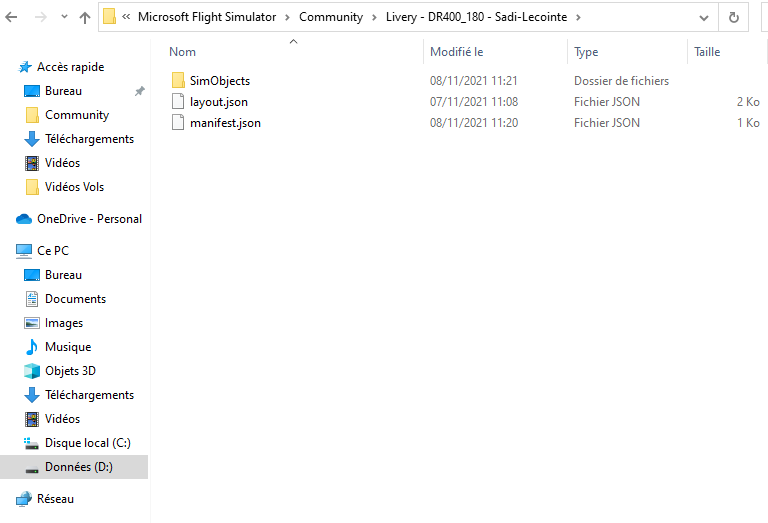Sort files by Nom column
The image size is (768, 523).
182,52
